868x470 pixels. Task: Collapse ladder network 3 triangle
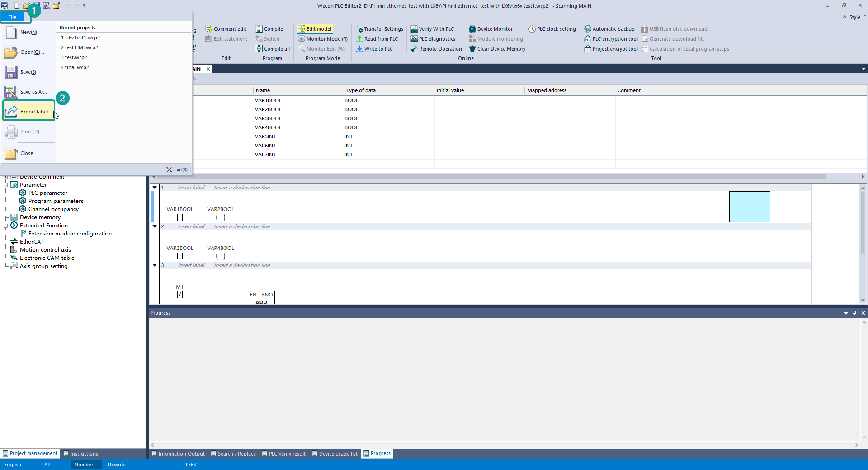coord(155,265)
